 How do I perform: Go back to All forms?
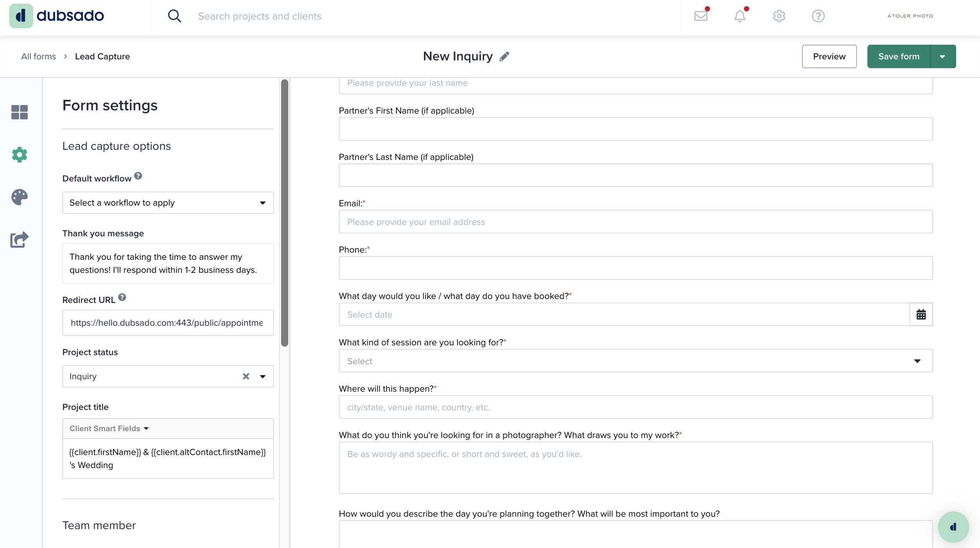pos(38,56)
